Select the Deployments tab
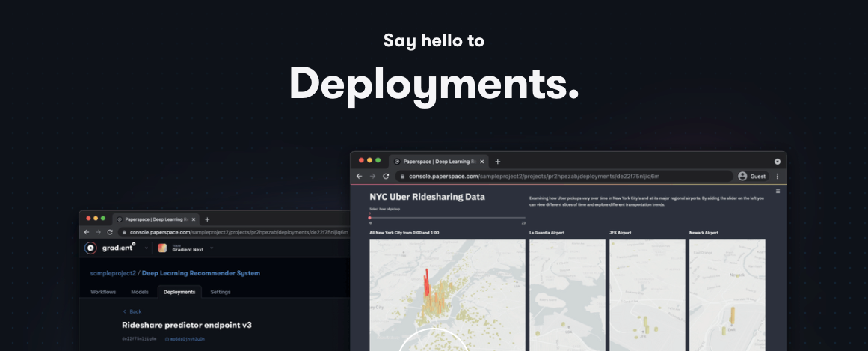Screen dimensions: 868x351 click(179, 292)
